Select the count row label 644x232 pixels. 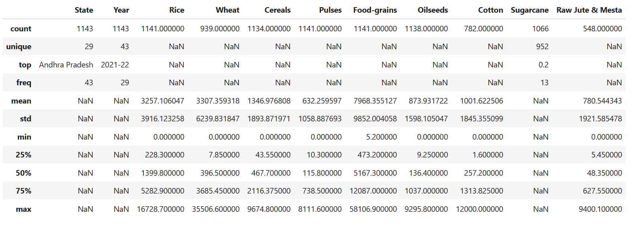coord(21,29)
